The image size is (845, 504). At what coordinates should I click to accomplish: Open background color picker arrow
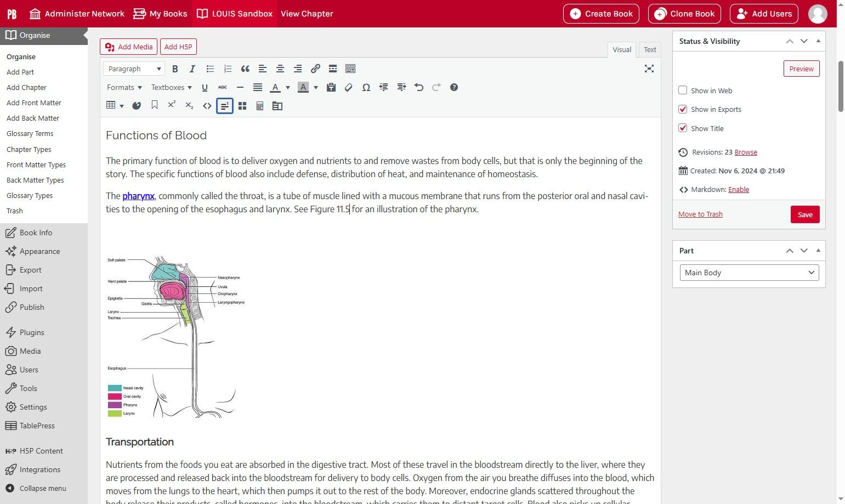point(316,87)
